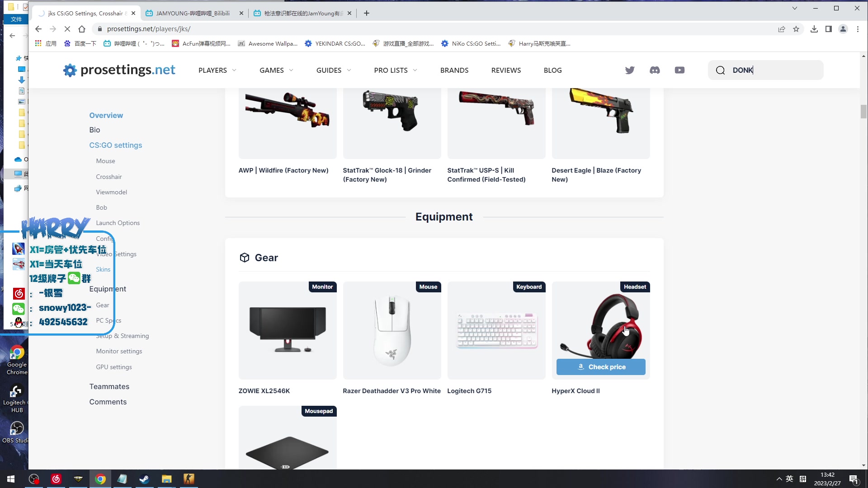Jump to Overview in the sidebar
The image size is (868, 488).
(x=106, y=115)
